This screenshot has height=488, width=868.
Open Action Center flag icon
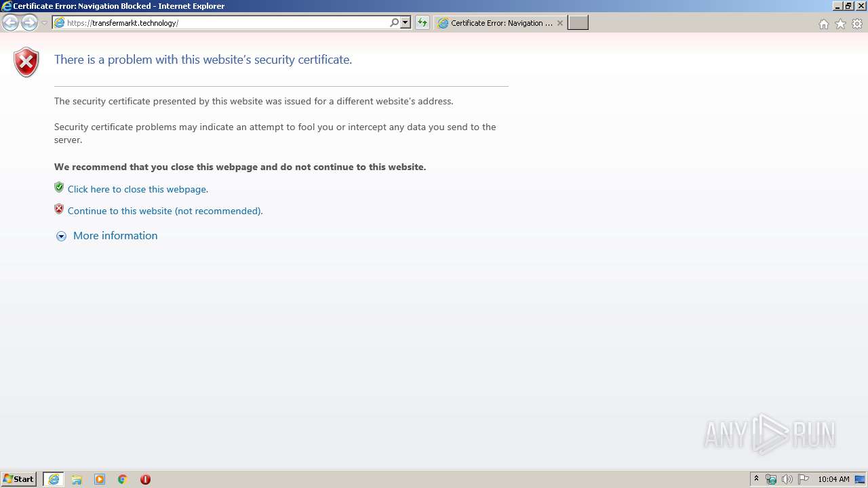[x=804, y=479]
